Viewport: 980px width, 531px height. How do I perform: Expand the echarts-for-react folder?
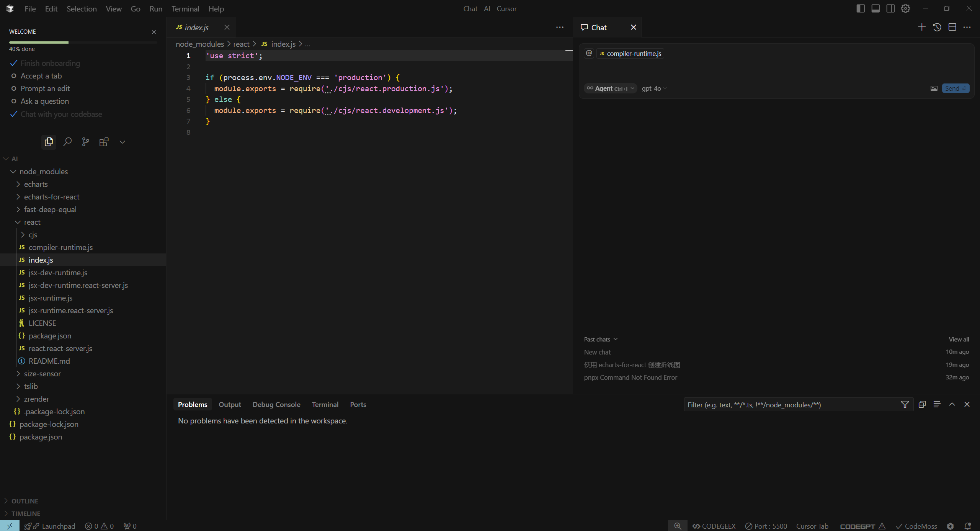click(51, 197)
